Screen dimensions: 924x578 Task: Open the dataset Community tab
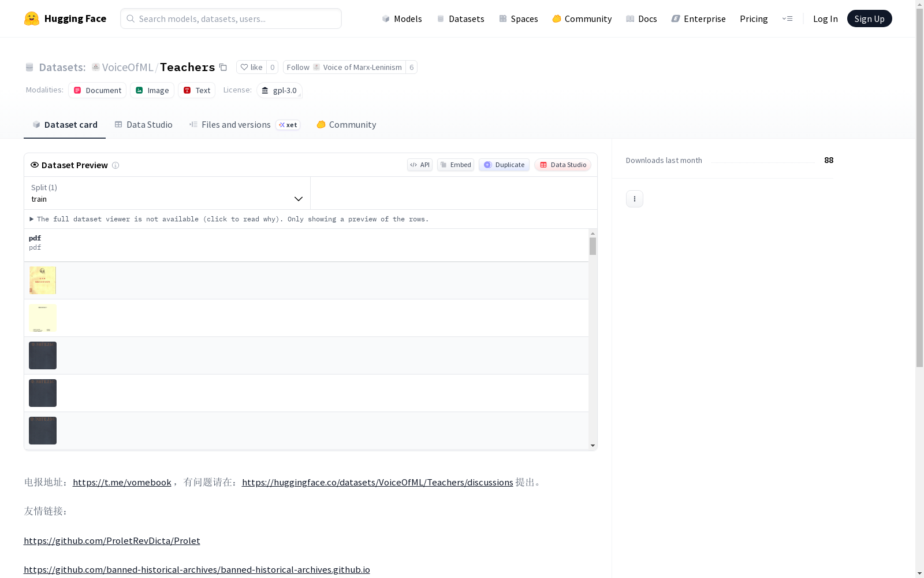(346, 125)
